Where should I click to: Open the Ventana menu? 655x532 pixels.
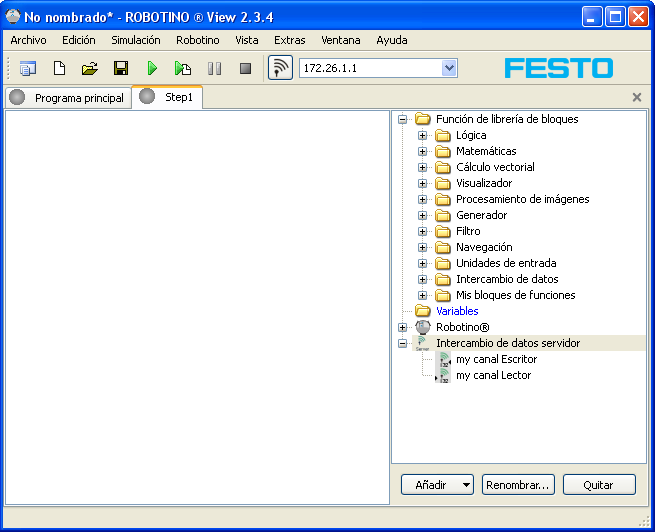pyautogui.click(x=340, y=40)
